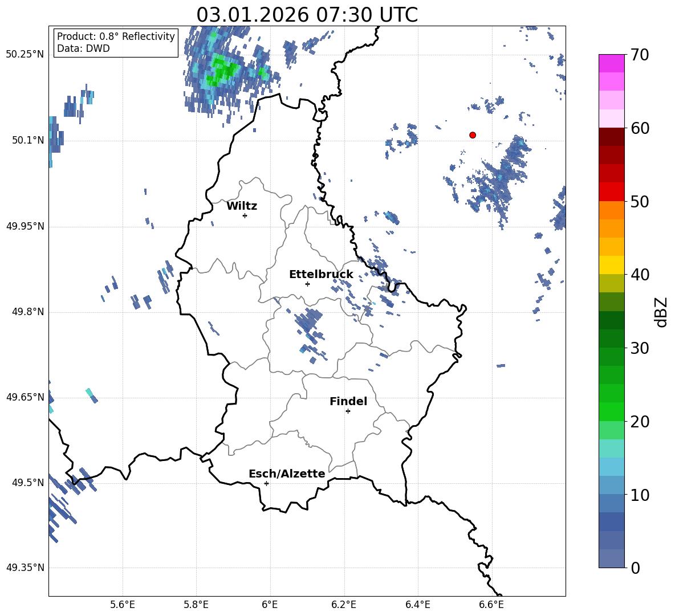Click the 6.4°E longitude label

click(417, 605)
